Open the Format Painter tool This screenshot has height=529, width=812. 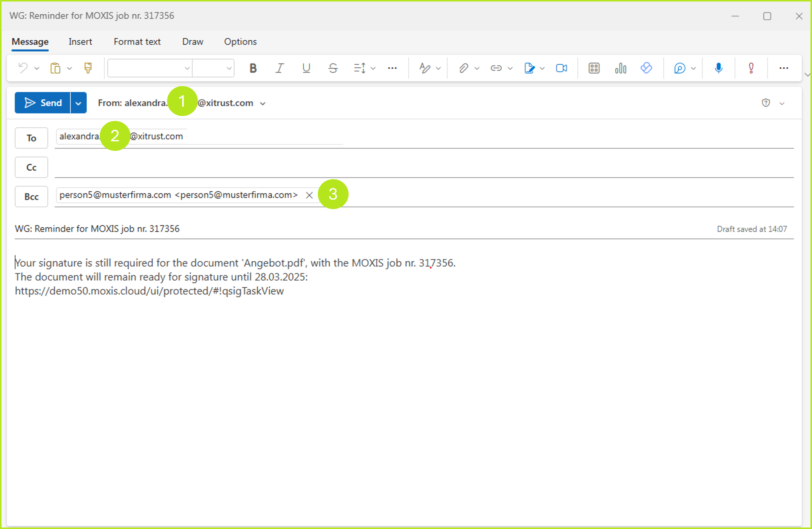(x=88, y=68)
